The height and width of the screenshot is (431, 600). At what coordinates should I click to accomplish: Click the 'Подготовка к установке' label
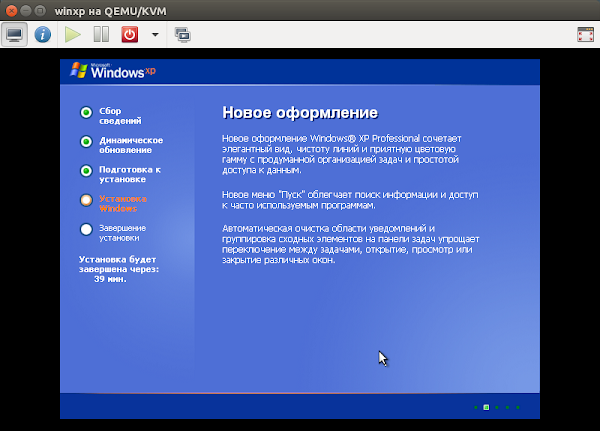pos(130,174)
